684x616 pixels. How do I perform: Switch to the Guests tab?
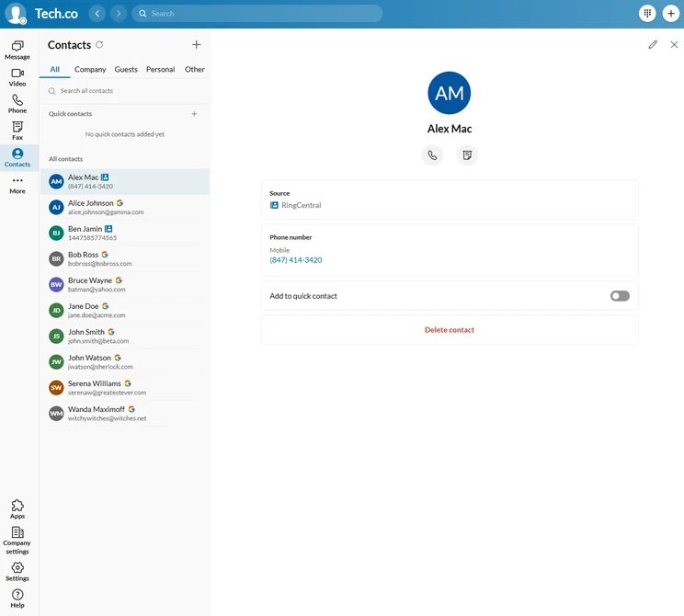pos(126,69)
